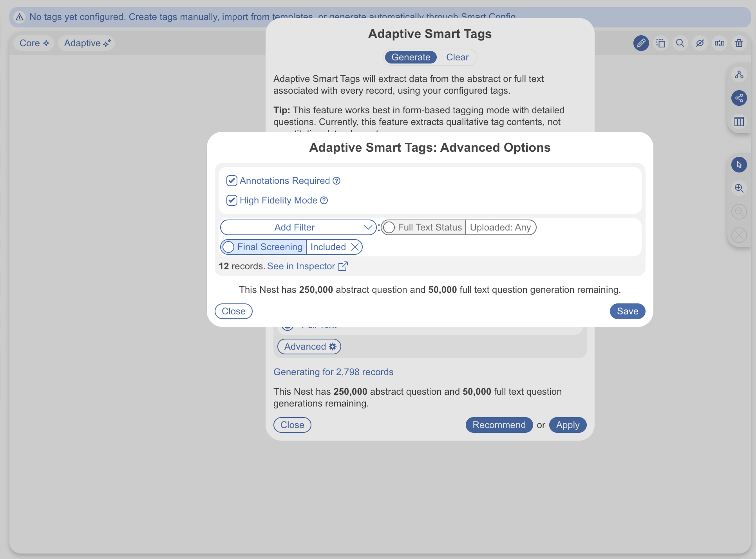Click the warning triangle icon in banner
The image size is (756, 559).
click(20, 17)
